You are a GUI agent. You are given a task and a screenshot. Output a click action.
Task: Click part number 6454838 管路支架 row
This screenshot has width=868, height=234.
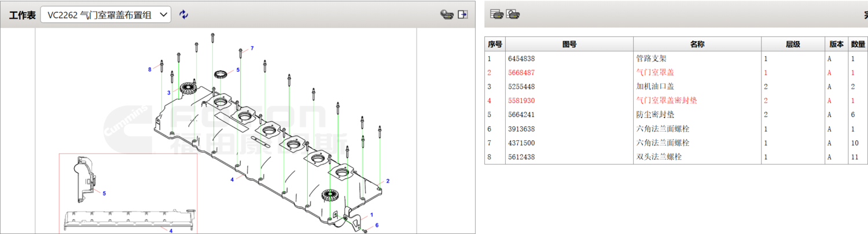[521, 58]
